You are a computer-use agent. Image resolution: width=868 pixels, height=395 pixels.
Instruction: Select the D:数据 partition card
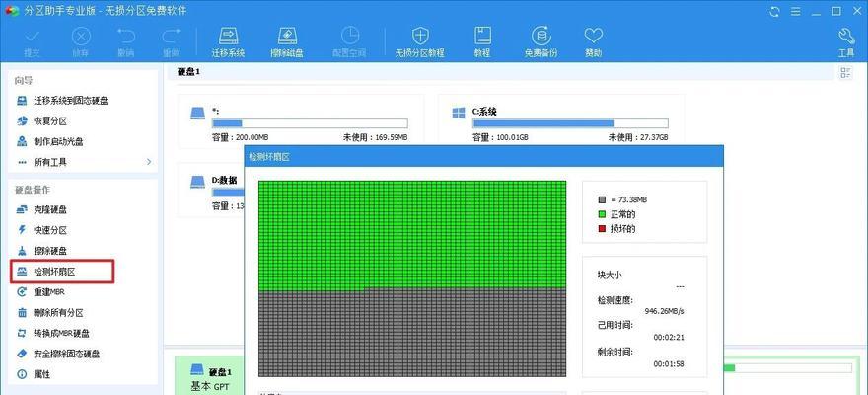tap(211, 188)
